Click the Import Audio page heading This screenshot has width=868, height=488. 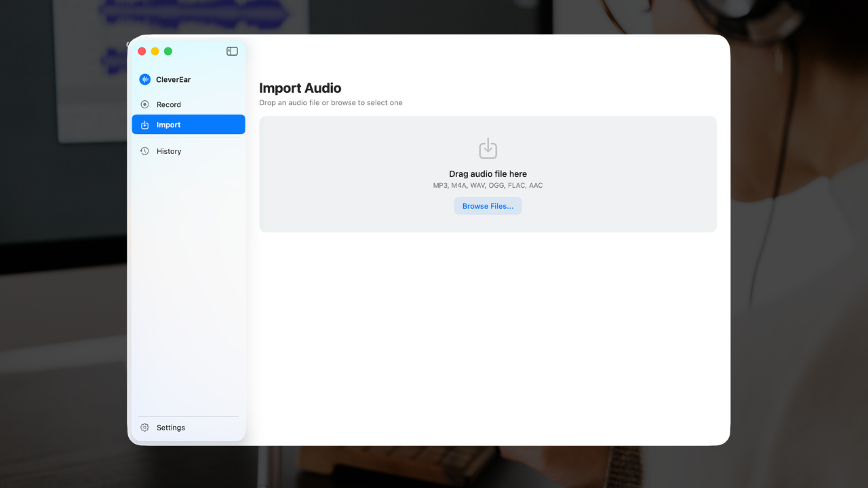tap(300, 88)
